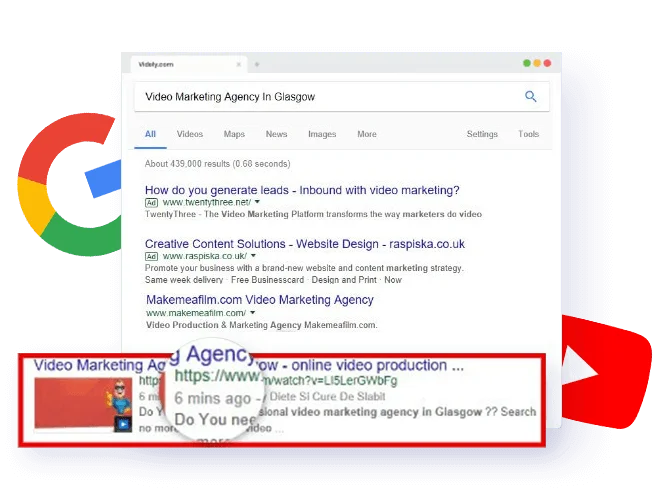Expand the makemeafilm.com URL dropdown arrow
This screenshot has height=488, width=653.
(x=252, y=312)
